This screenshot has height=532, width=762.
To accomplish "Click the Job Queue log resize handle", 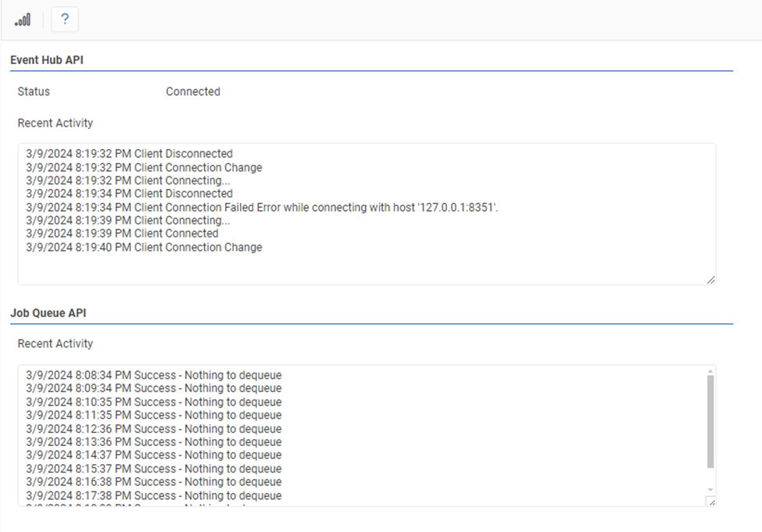I will click(710, 502).
